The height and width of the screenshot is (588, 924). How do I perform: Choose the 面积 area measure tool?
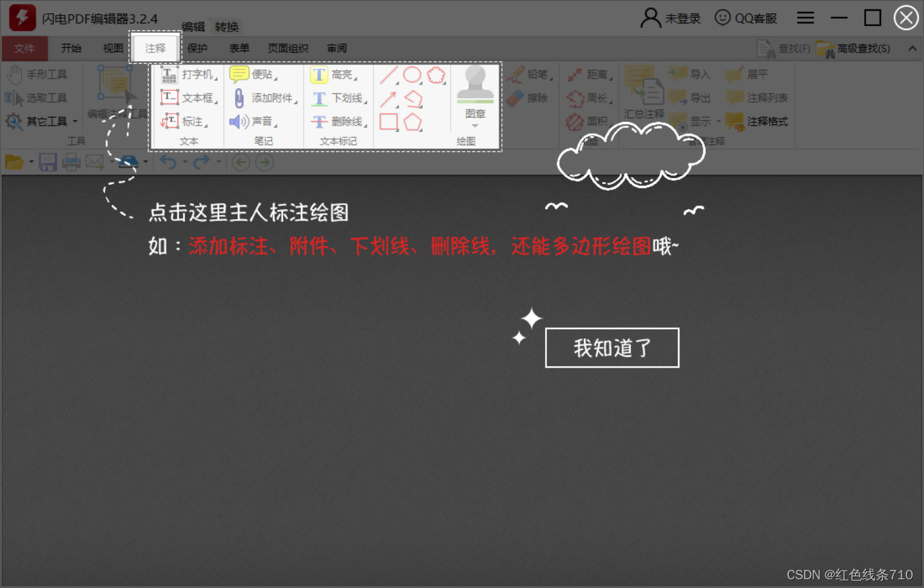tap(588, 121)
